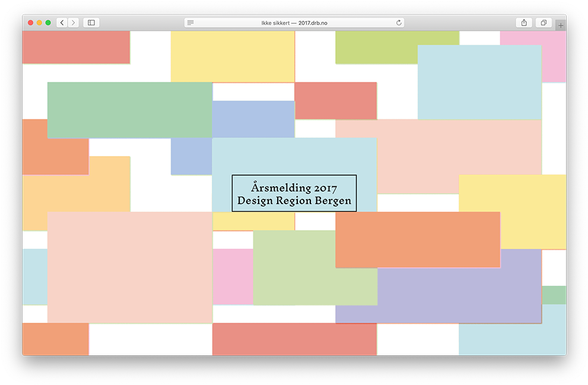Open Reader view icon in address bar
The image size is (588, 385).
[190, 23]
